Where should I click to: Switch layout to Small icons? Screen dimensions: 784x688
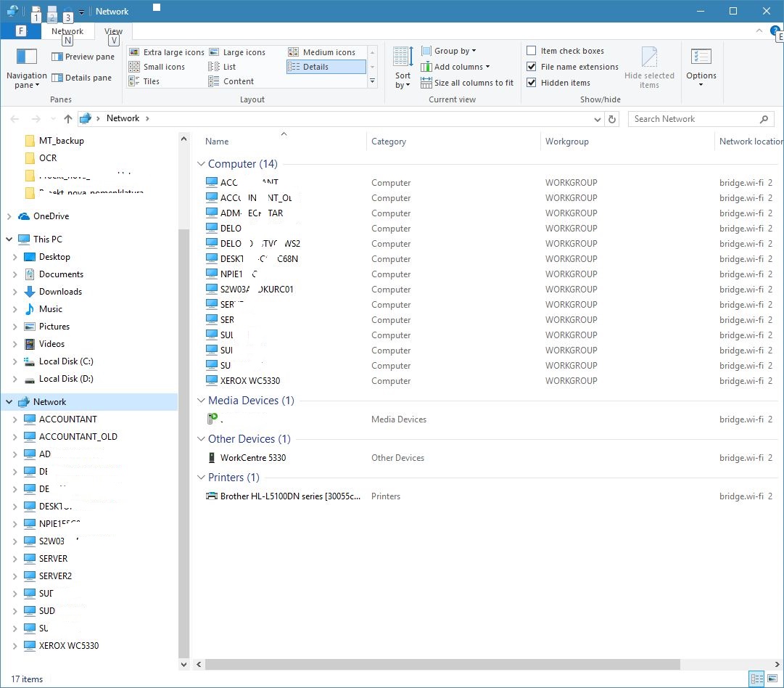click(157, 67)
